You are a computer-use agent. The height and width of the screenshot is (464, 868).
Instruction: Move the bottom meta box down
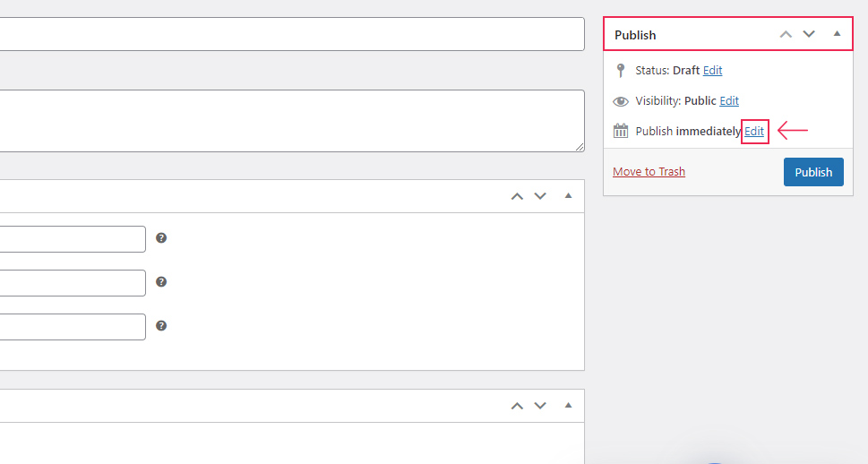point(540,406)
